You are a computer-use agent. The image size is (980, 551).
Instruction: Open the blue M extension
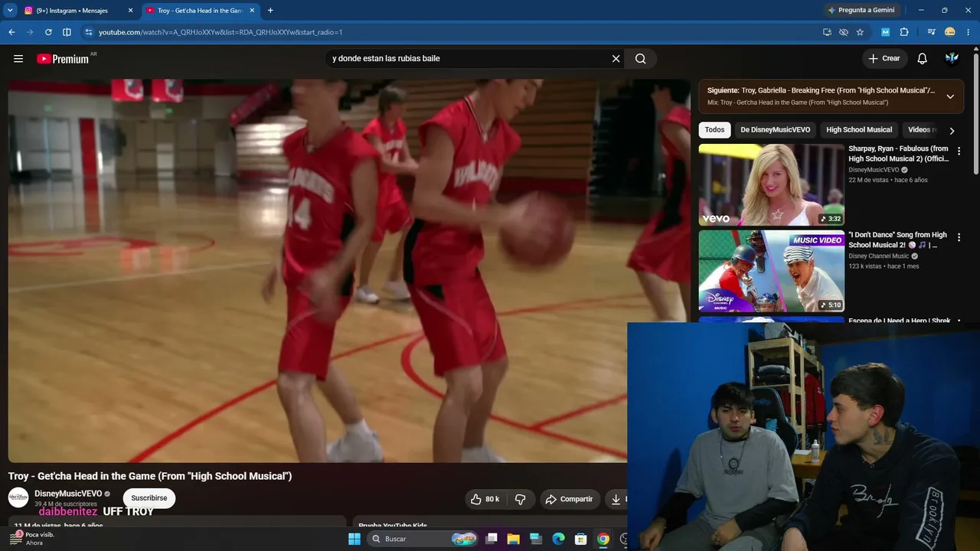(886, 32)
